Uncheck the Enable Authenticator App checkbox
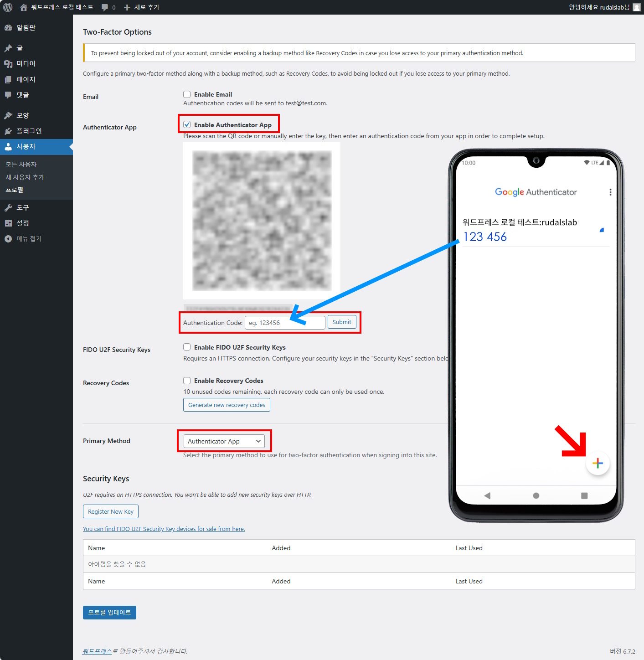The width and height of the screenshot is (644, 660). [187, 124]
